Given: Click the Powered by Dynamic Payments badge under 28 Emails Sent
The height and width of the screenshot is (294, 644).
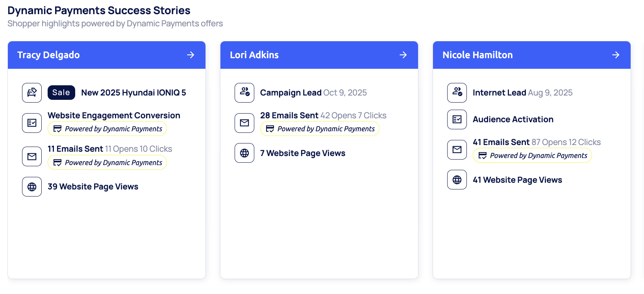Looking at the screenshot, I should [320, 129].
